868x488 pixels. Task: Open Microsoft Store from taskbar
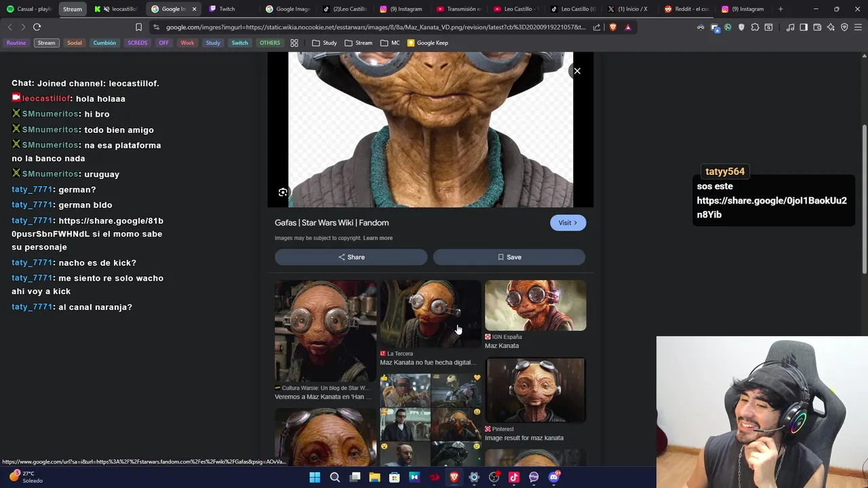coord(394,477)
